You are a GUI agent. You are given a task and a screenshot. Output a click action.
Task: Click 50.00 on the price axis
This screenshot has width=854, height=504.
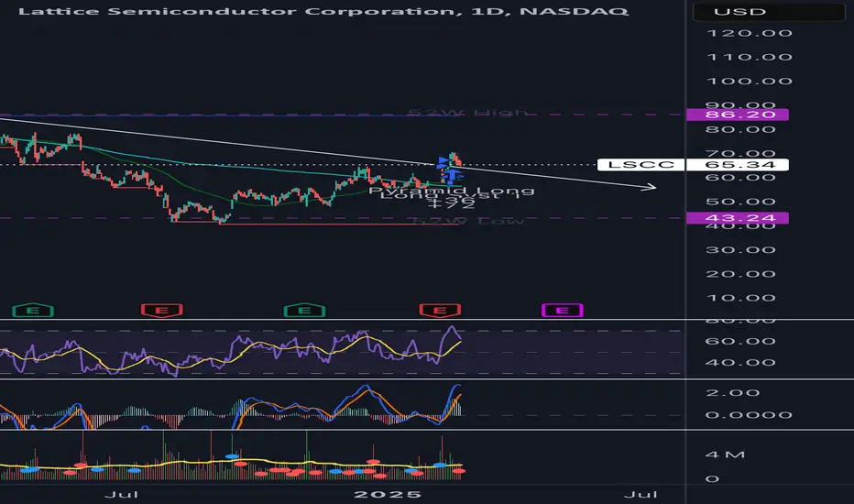pos(740,202)
